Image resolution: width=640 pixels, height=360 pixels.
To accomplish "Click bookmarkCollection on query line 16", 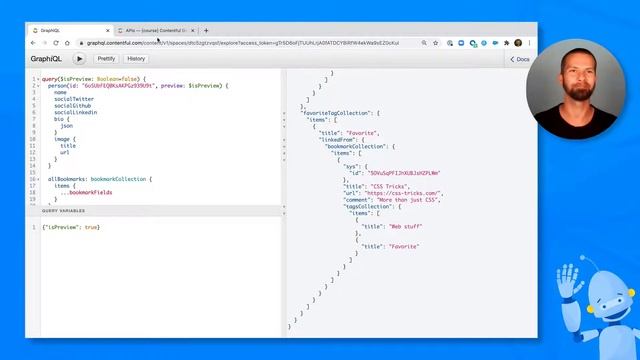I will (x=118, y=179).
